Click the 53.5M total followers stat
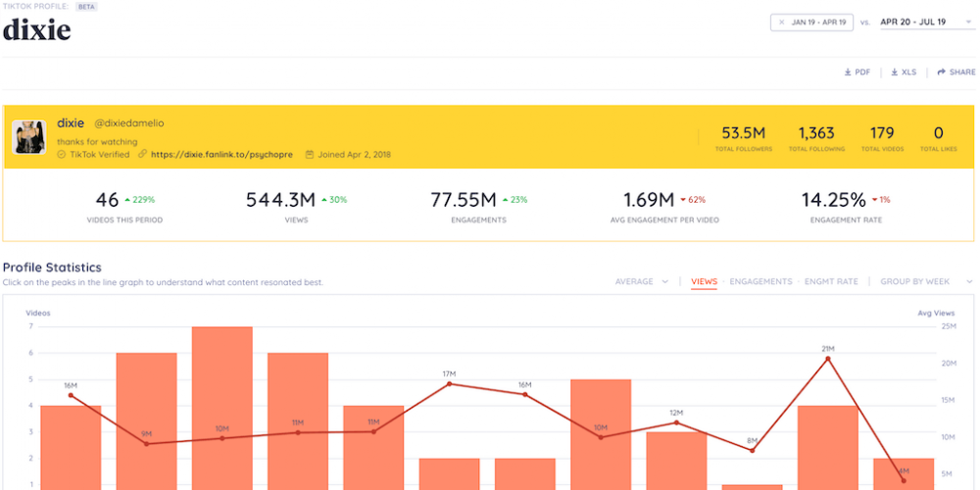Viewport: 980px width, 490px height. tap(743, 139)
